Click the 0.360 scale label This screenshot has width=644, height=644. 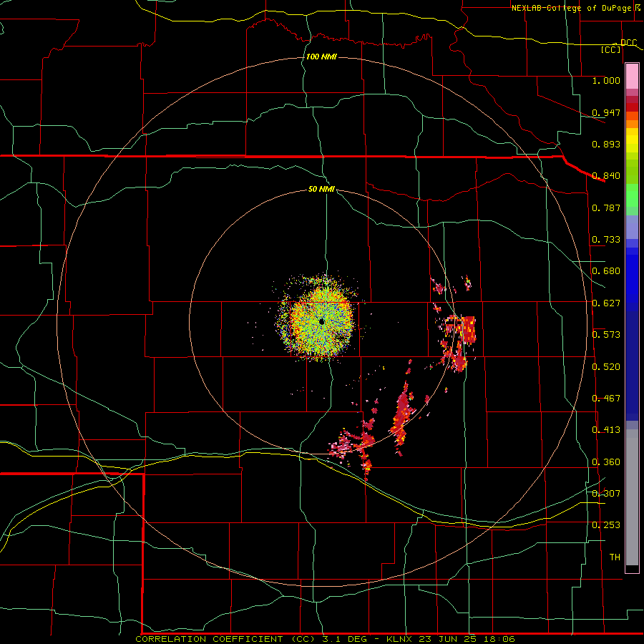pos(606,462)
